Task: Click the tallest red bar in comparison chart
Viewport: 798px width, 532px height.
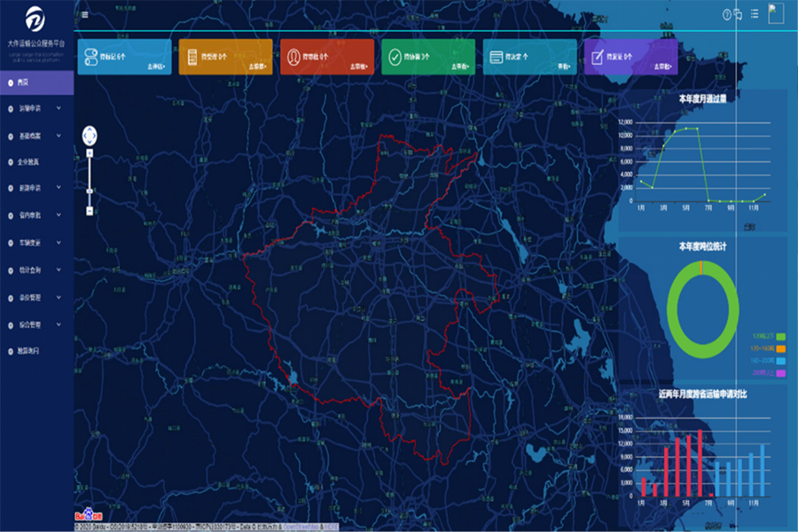Action: coord(700,463)
